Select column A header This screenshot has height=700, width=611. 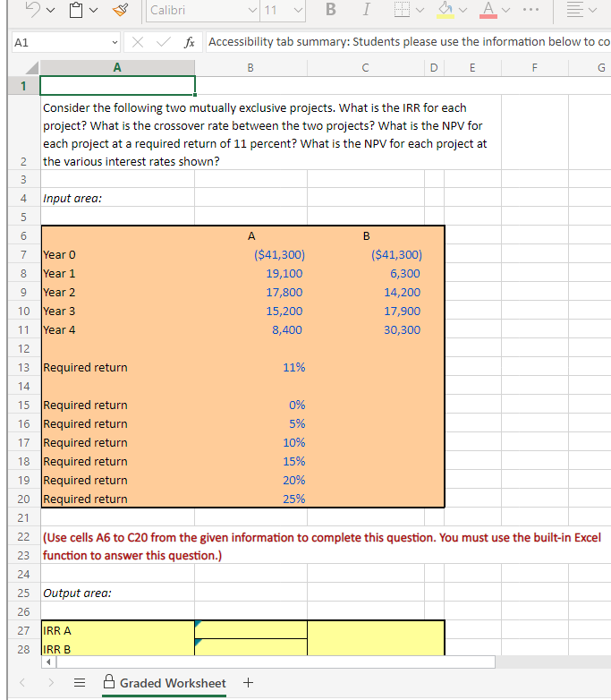117,67
